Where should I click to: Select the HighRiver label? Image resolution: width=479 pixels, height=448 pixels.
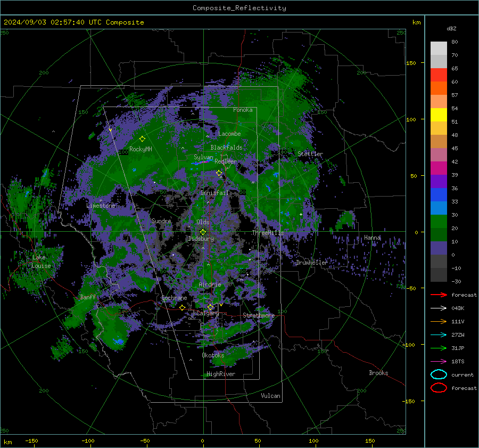point(221,374)
